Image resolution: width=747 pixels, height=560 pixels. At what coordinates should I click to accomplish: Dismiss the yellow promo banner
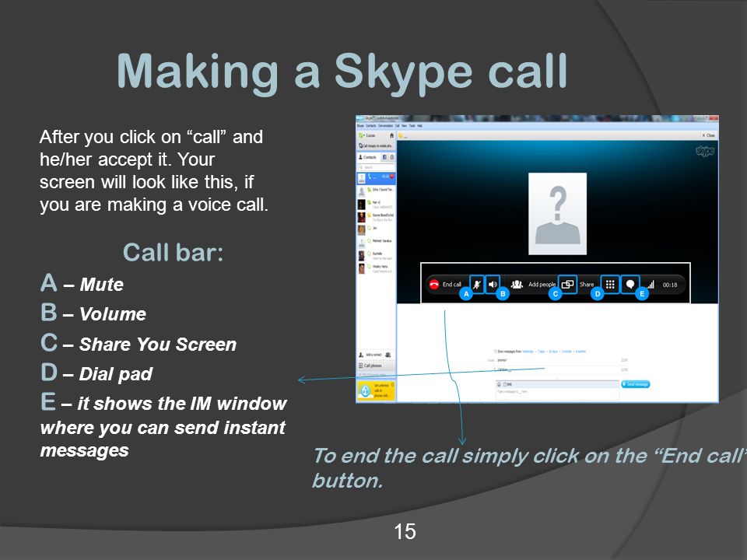tap(392, 384)
